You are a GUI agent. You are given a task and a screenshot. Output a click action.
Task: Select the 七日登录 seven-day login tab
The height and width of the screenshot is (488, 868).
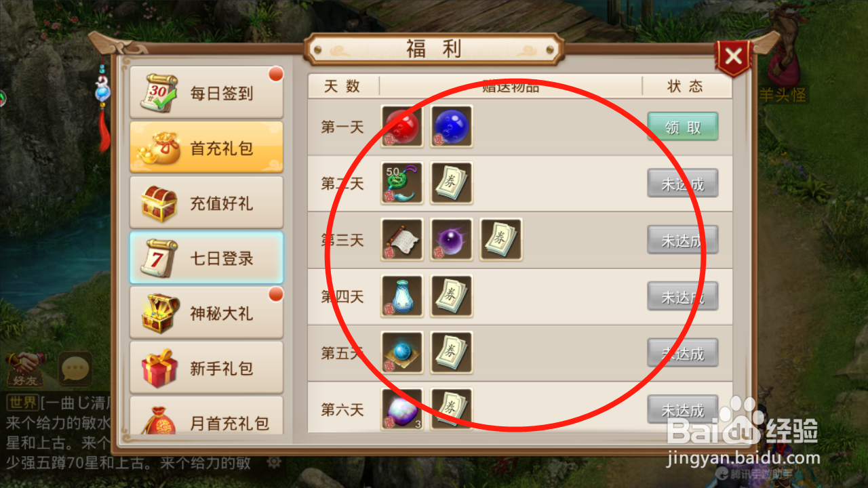(x=206, y=258)
